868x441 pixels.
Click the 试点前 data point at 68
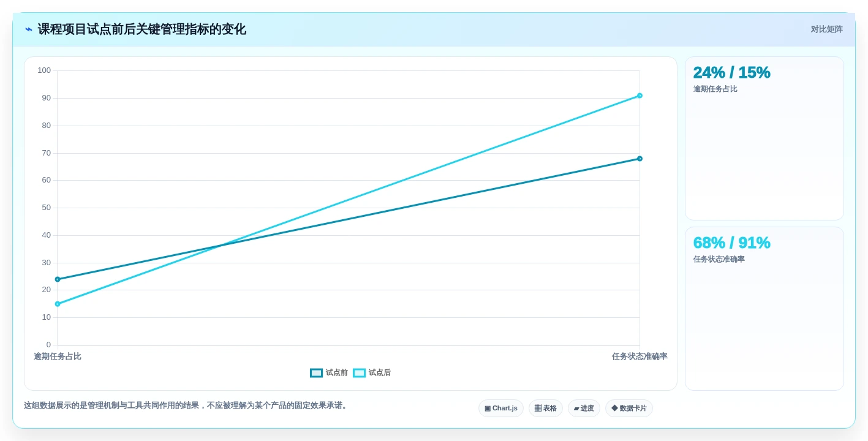click(640, 159)
